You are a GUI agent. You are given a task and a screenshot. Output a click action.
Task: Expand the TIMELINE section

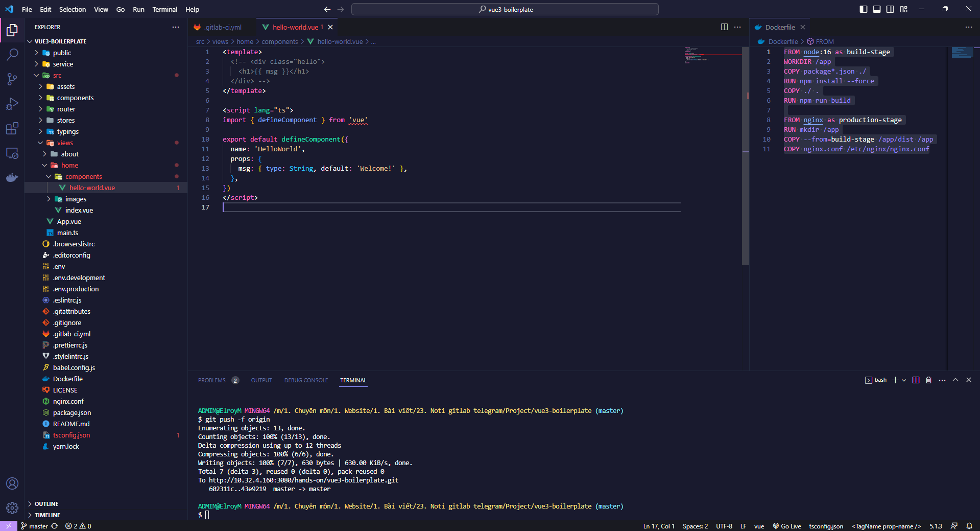pyautogui.click(x=106, y=515)
